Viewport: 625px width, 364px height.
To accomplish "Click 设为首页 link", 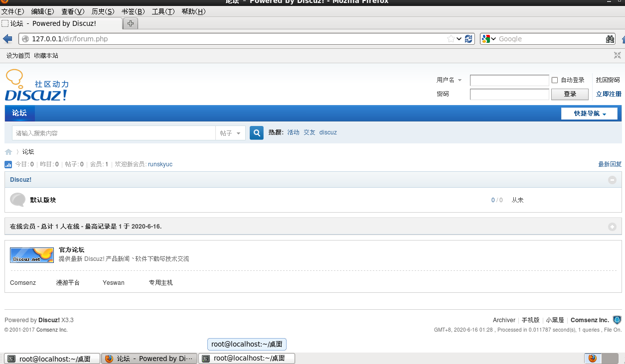I will tap(18, 56).
